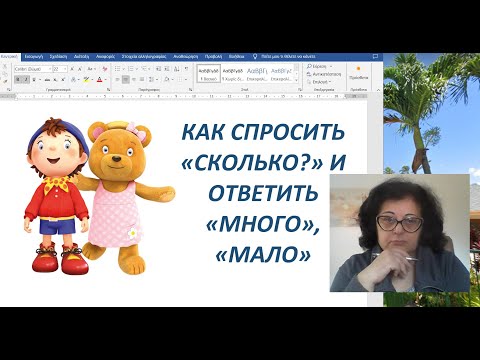The width and height of the screenshot is (480, 360).
Task: Open Styles group dialog launcher
Action: tap(300, 90)
